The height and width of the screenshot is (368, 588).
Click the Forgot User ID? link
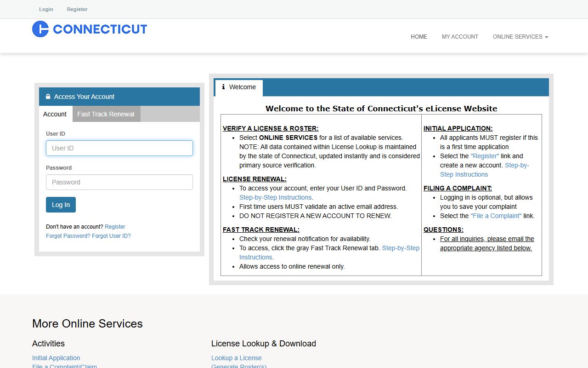pyautogui.click(x=111, y=236)
